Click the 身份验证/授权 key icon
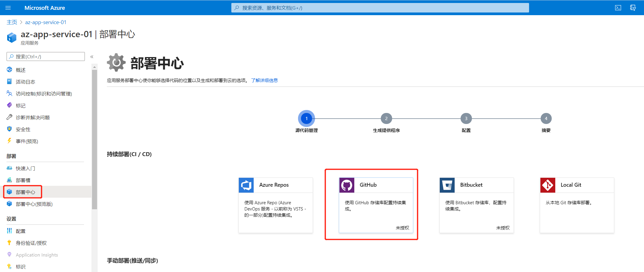Viewport: 644px width, 272px height. (10, 243)
